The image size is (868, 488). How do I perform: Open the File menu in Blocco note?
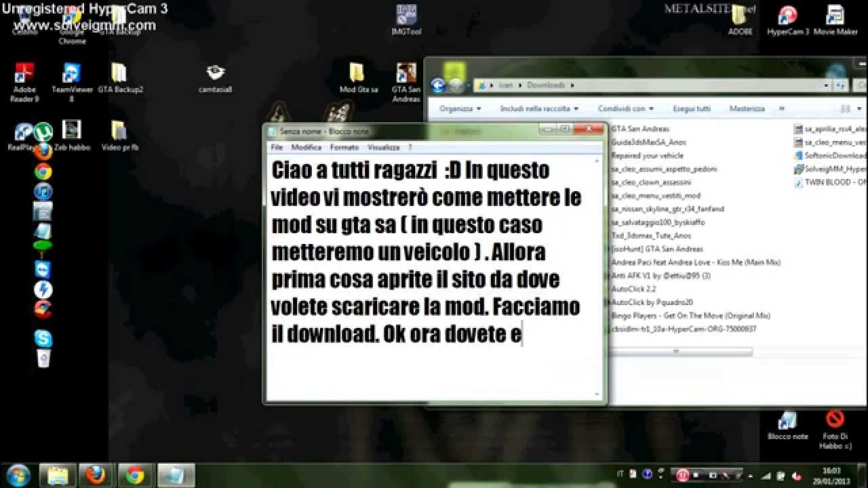277,147
